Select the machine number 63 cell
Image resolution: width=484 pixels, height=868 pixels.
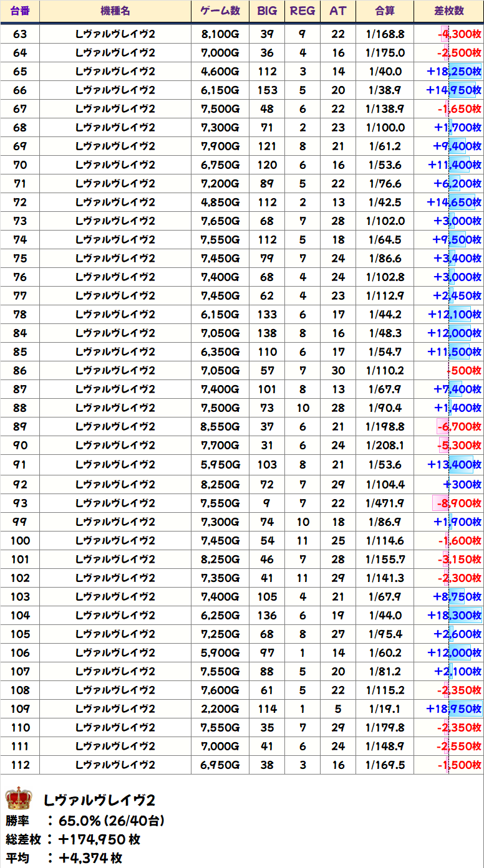pos(20,34)
